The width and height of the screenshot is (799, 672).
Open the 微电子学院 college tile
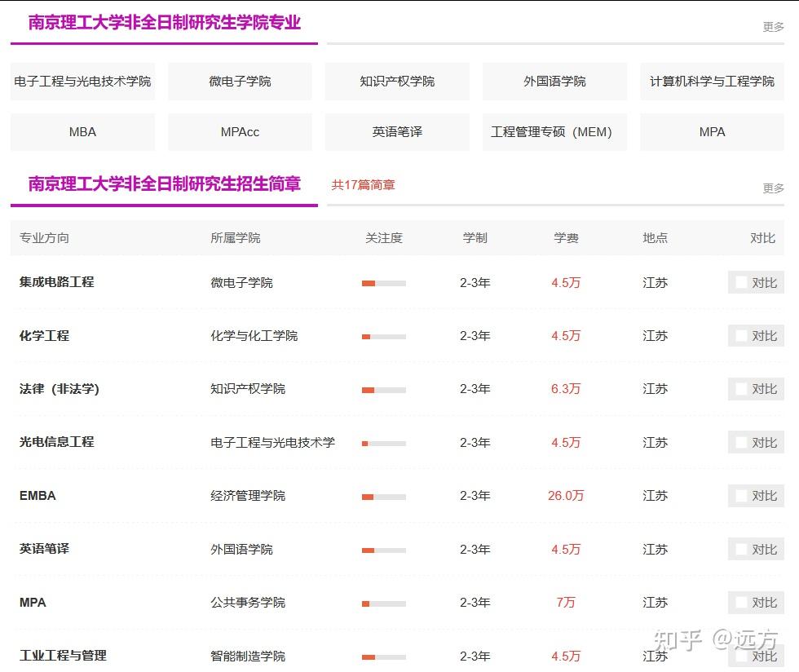[240, 82]
